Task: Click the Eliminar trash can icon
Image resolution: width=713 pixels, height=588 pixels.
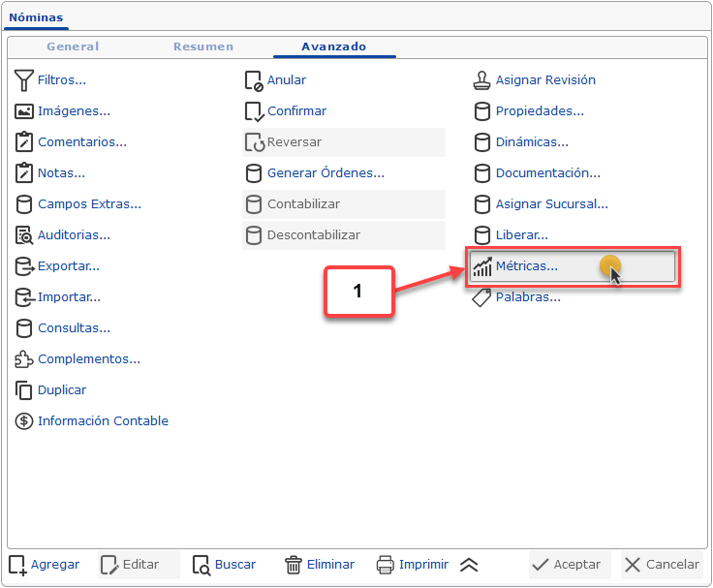Action: 293,565
